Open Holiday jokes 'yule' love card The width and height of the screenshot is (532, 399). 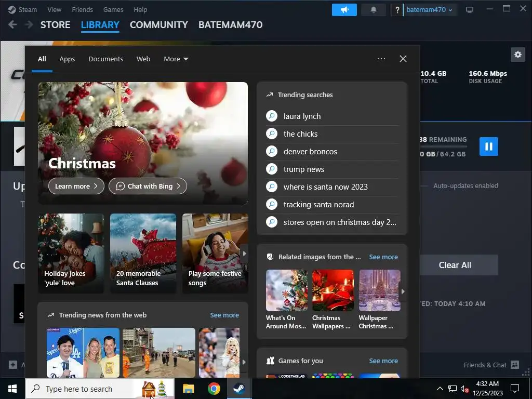click(x=71, y=253)
